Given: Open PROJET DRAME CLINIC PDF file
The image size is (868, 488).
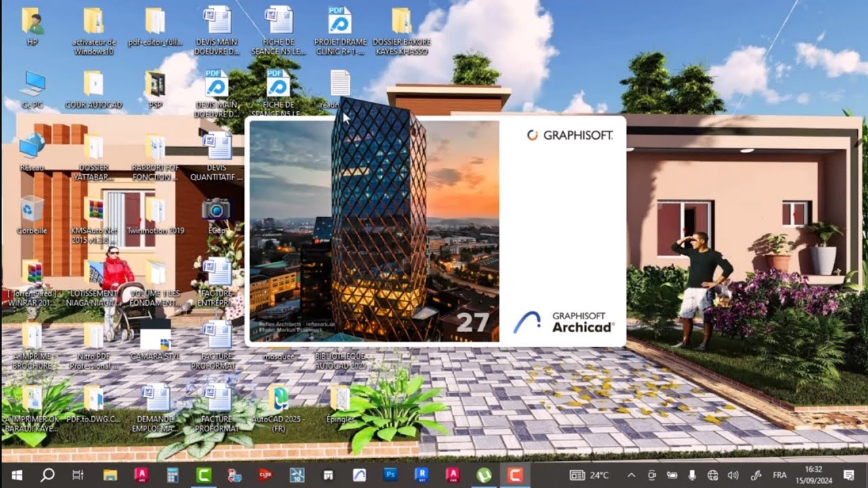Looking at the screenshot, I should coord(340,20).
